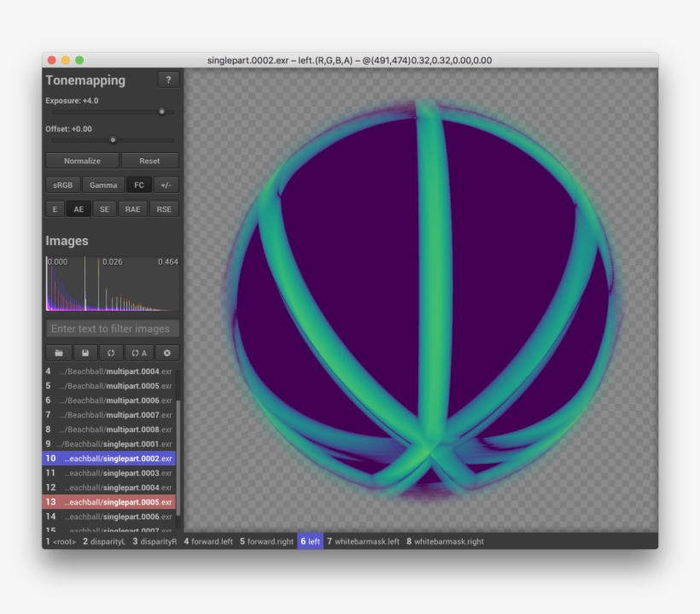Select the forward.right channel tab

pyautogui.click(x=266, y=541)
